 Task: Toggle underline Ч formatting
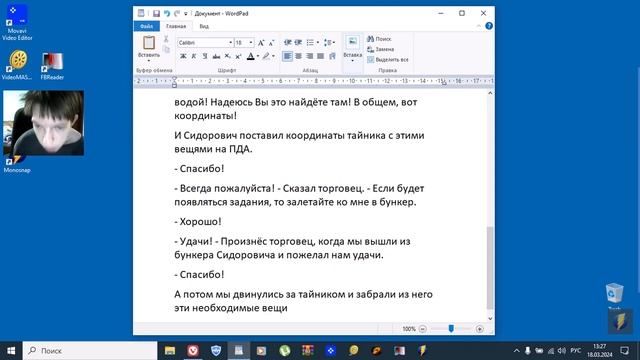point(205,56)
